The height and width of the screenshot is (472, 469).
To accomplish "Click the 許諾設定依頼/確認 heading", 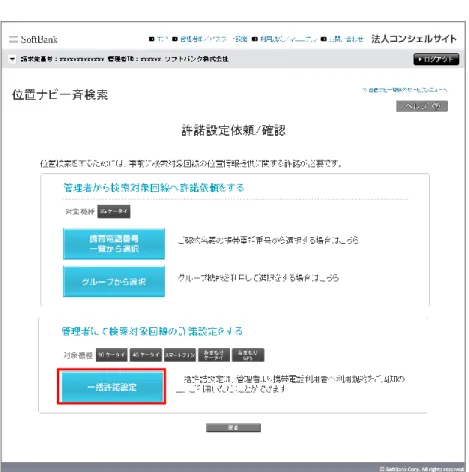I will click(x=233, y=130).
